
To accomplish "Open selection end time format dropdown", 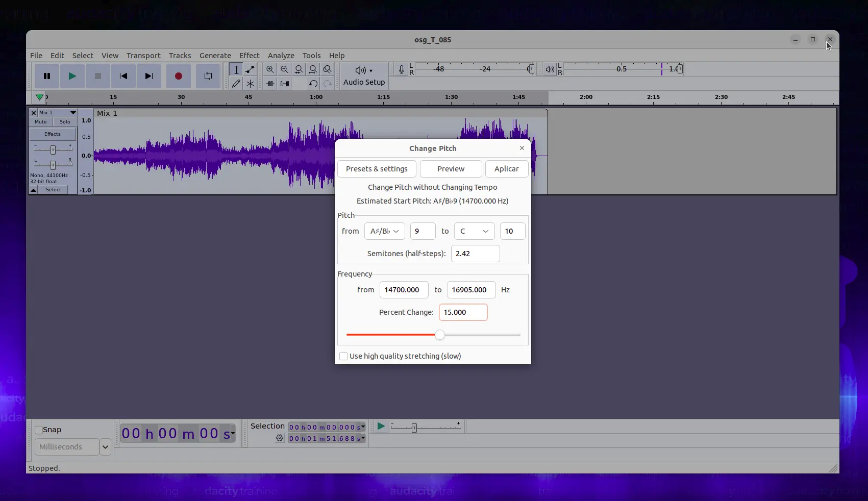I will coord(363,438).
